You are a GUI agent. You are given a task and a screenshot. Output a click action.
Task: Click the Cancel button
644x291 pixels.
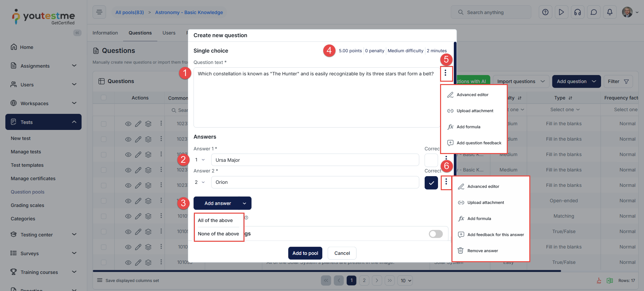pos(342,253)
